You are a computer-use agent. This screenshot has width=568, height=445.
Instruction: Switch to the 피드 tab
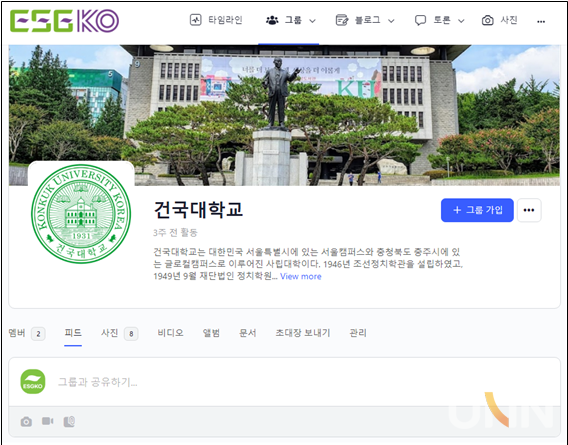[x=73, y=333]
